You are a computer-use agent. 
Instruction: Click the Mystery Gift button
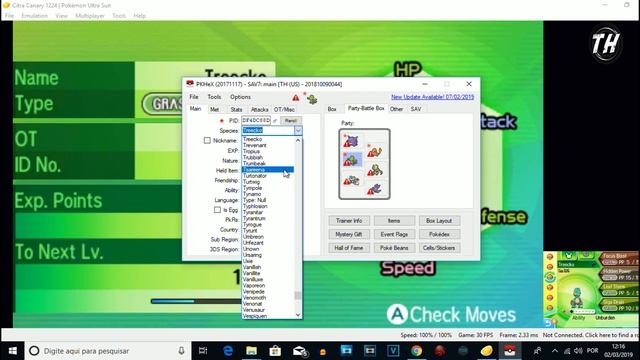tap(349, 234)
